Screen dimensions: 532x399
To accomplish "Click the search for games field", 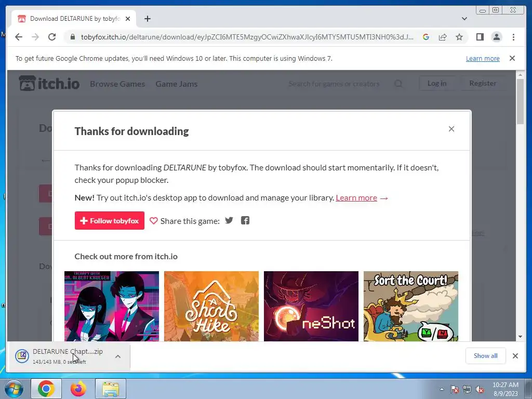I will point(334,84).
